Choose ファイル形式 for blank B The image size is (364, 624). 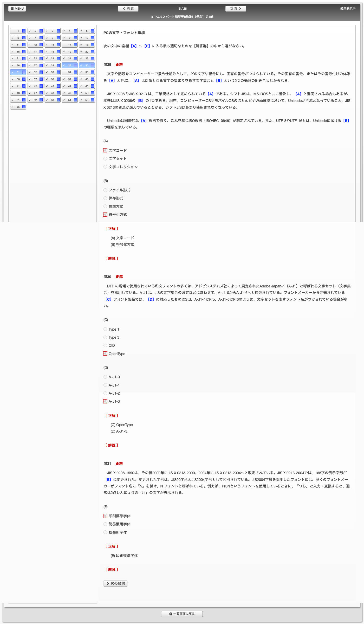105,190
